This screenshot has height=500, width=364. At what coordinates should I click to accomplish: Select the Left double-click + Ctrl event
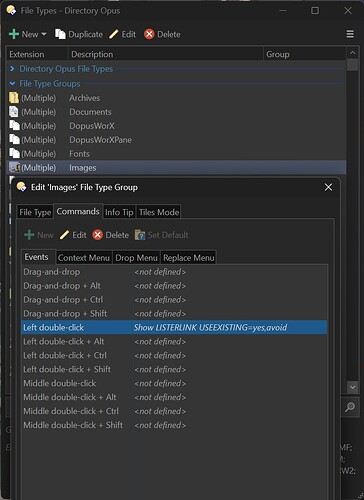point(174,355)
